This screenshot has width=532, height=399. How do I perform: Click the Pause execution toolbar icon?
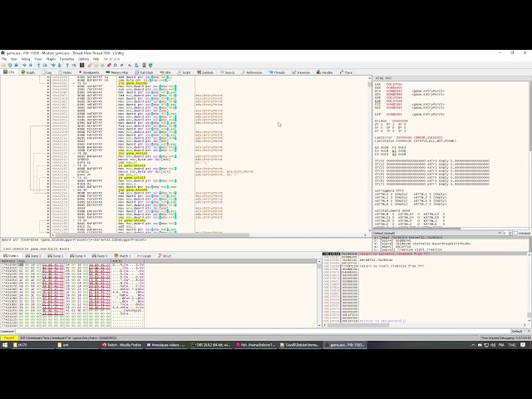pyautogui.click(x=31, y=65)
